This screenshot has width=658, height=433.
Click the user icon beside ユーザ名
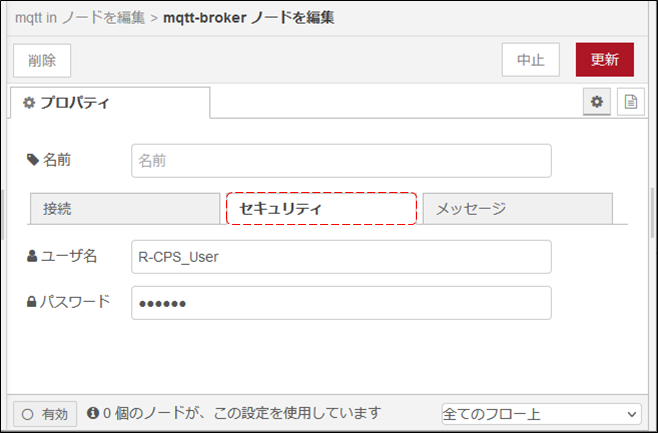tap(32, 256)
